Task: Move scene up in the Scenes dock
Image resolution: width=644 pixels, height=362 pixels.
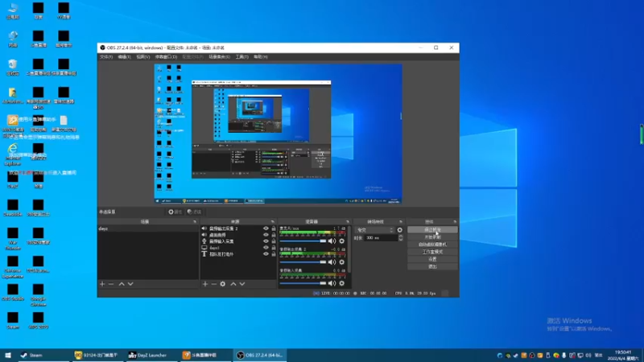Action: click(x=122, y=284)
